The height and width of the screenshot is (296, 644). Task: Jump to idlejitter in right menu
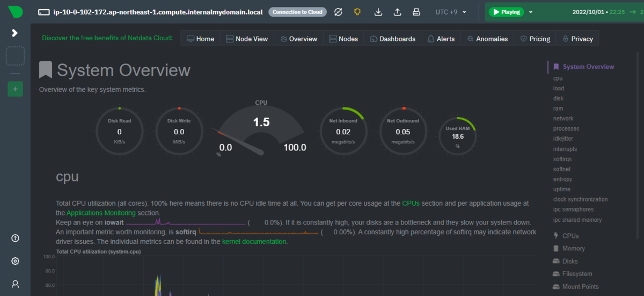(x=563, y=139)
